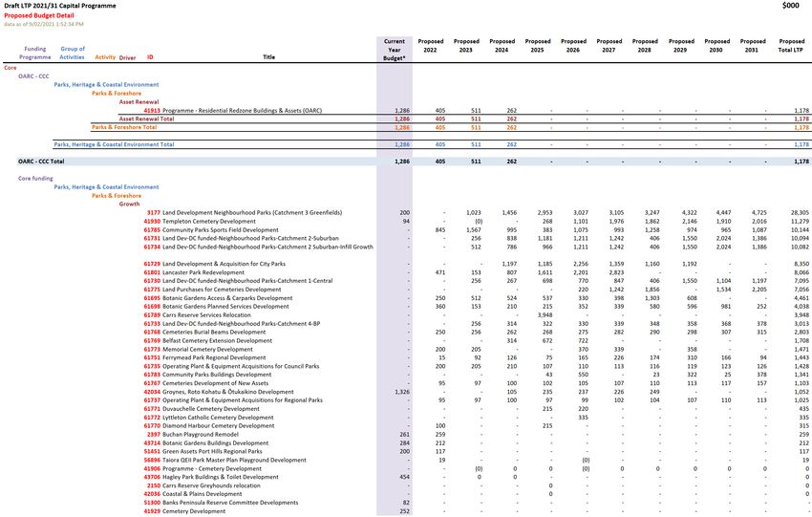Screen dimensions: 812x517
Task: Select "Carrs Reserve Services Relocation" row title
Action: [x=206, y=315]
